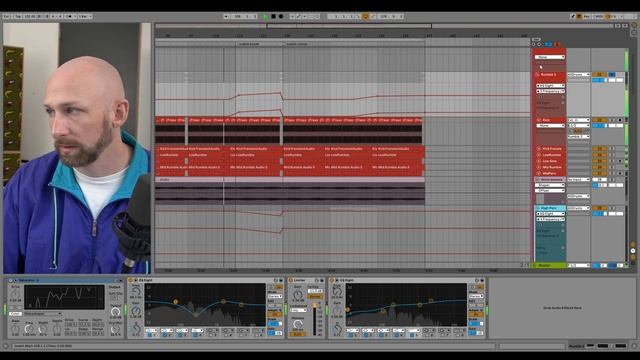
Task: Start playback with the green Play button
Action: [266, 16]
